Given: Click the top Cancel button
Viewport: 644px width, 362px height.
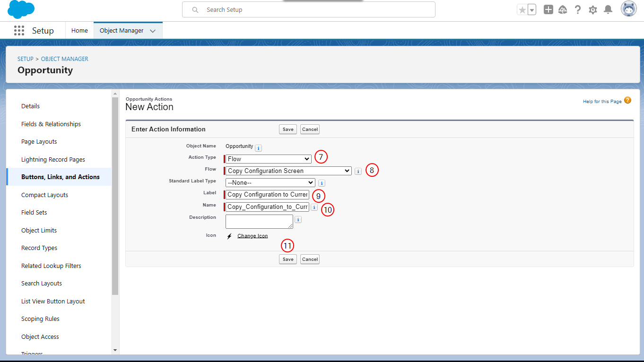Looking at the screenshot, I should point(310,129).
